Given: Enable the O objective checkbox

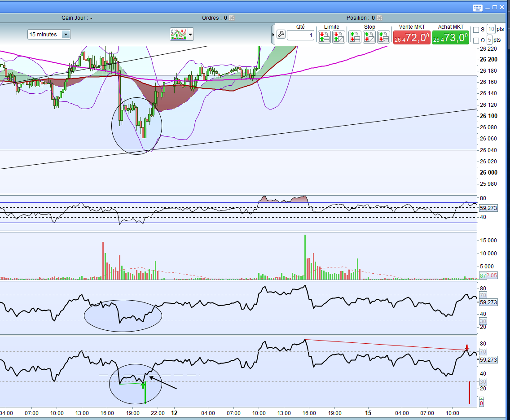Looking at the screenshot, I should pos(476,40).
